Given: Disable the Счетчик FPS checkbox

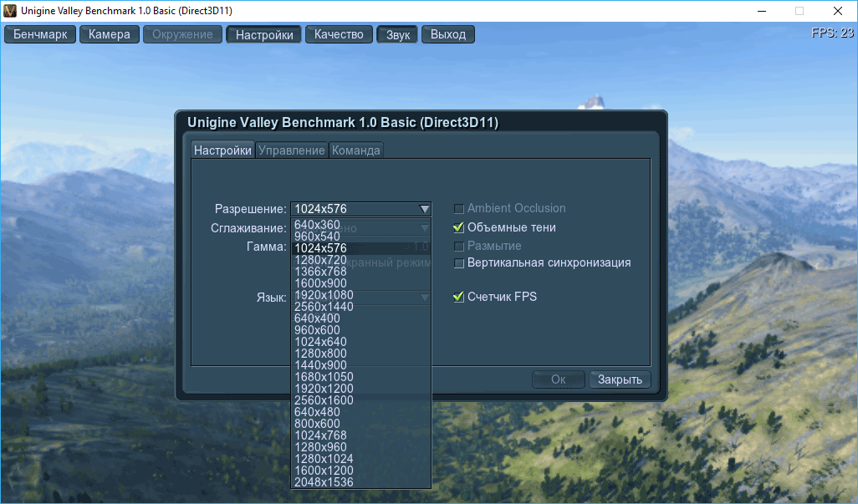Looking at the screenshot, I should (459, 297).
